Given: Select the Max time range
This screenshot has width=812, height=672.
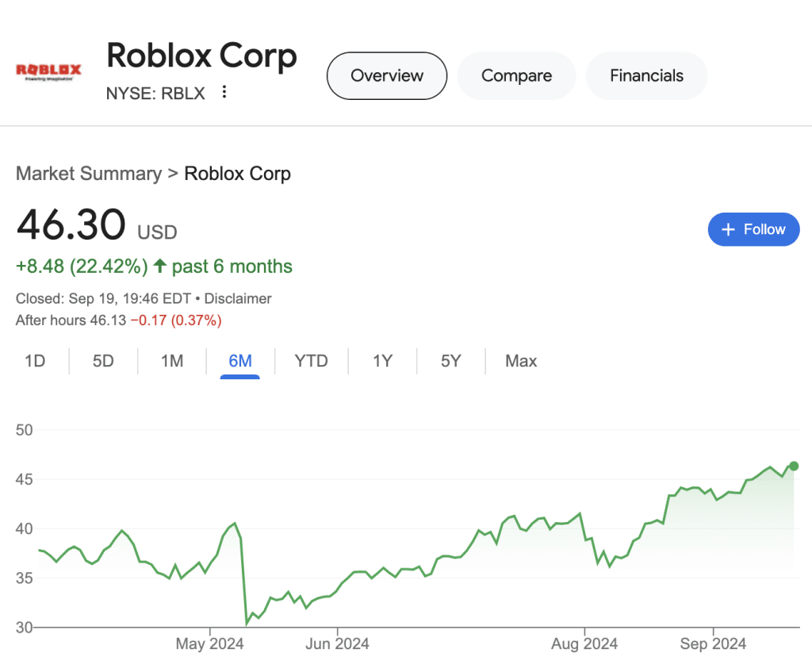Looking at the screenshot, I should coord(520,361).
